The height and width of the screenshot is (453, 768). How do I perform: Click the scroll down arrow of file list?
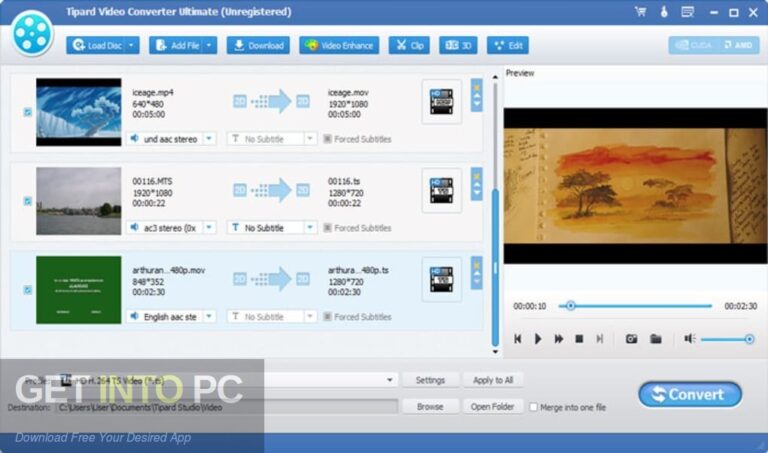click(495, 352)
